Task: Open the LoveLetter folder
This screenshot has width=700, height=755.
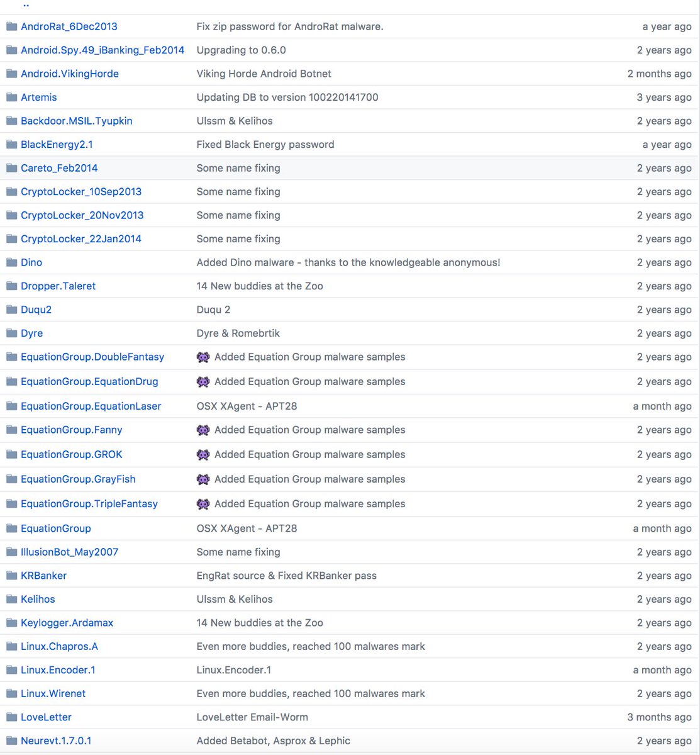Action: (x=46, y=717)
